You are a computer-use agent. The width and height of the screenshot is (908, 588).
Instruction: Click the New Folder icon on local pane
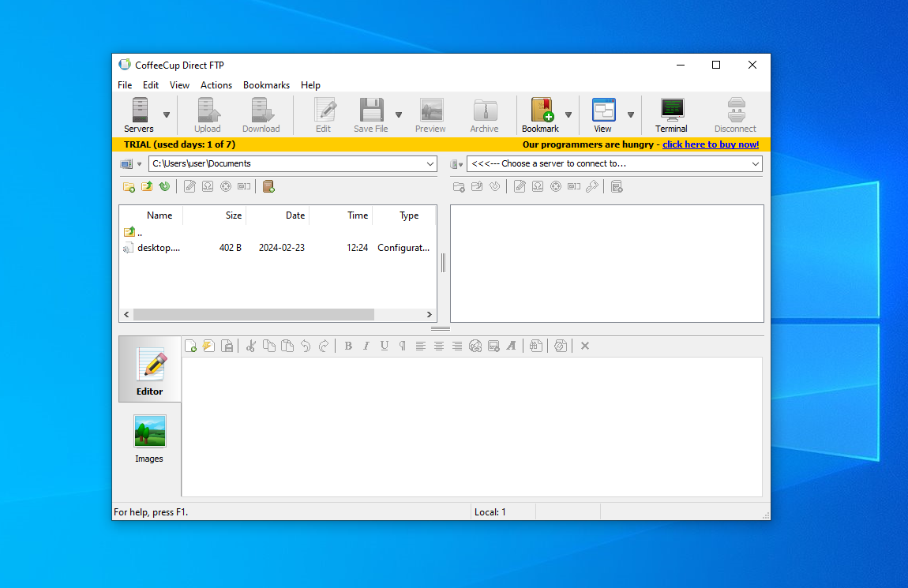[x=129, y=186]
